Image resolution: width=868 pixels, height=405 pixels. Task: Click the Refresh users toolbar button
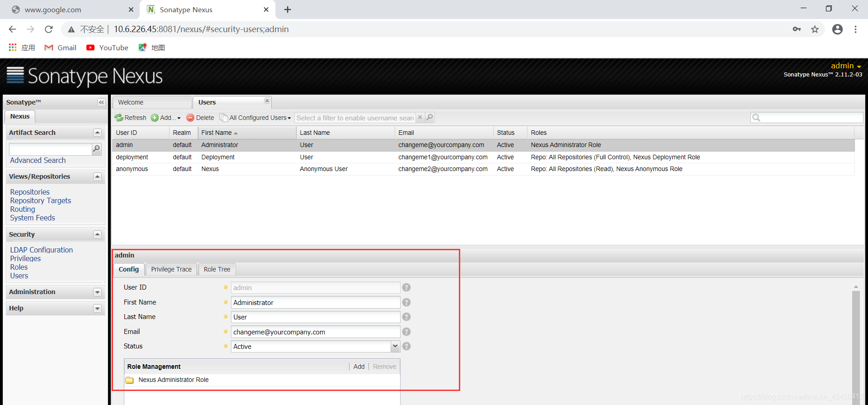click(x=131, y=118)
